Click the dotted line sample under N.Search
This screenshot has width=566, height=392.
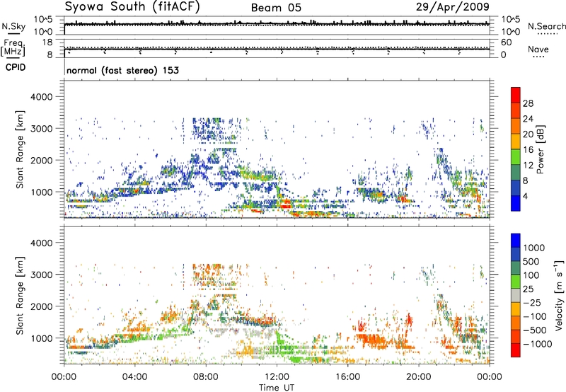(548, 34)
